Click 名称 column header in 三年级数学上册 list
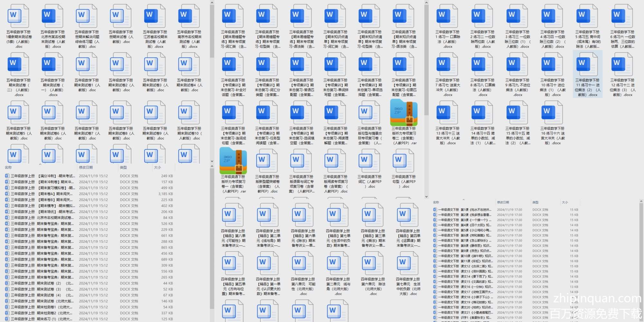Viewport: 644px width, 322px height. pos(8,167)
